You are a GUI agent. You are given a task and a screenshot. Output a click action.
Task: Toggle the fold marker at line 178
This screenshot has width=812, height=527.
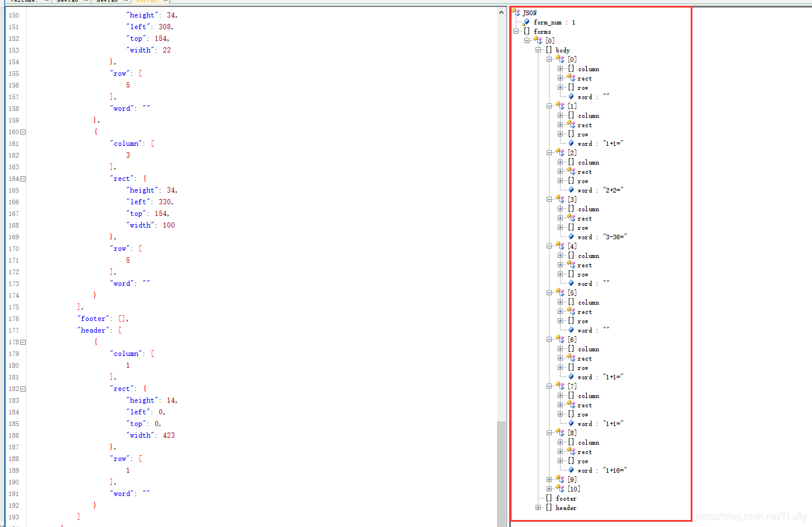pos(23,342)
